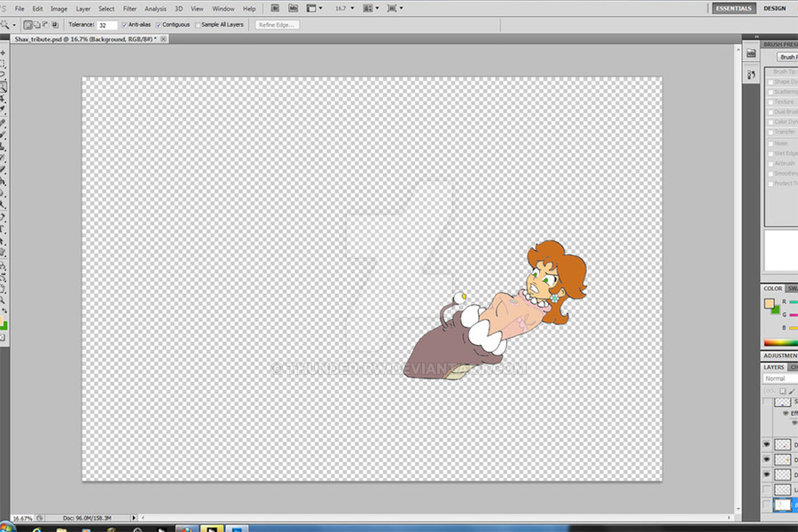Click the Refine Edge button
Screen dimensions: 798x532
pos(277,25)
